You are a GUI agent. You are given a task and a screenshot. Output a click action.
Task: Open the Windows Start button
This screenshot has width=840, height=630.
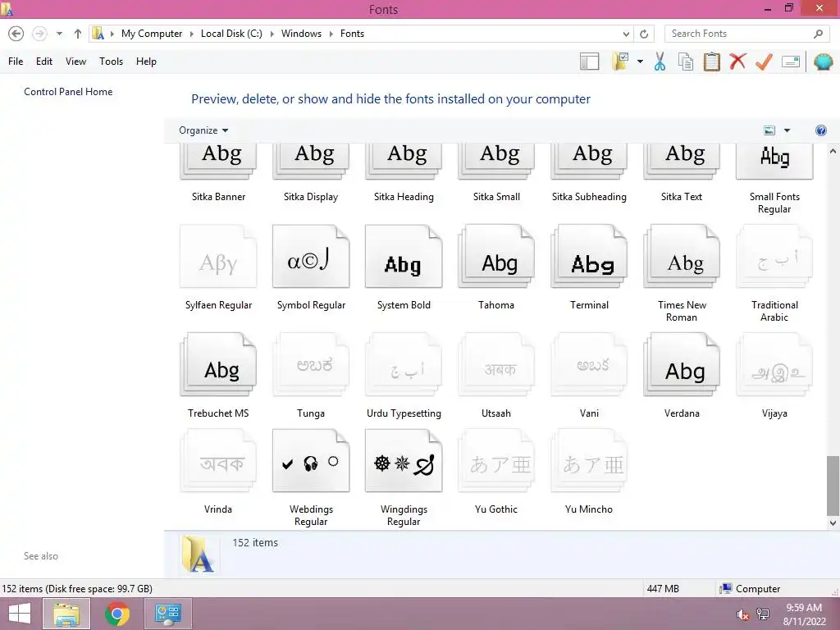20,614
